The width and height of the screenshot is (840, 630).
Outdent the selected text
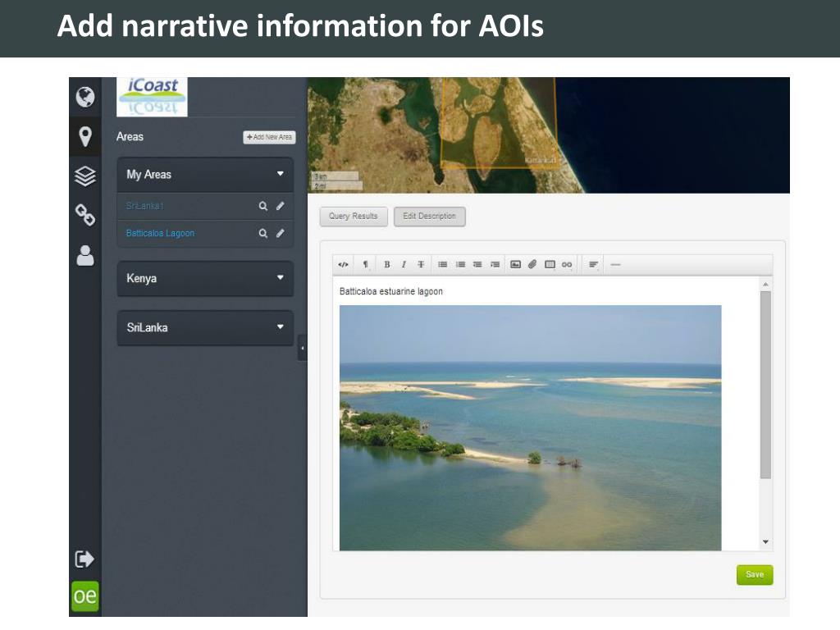click(x=477, y=264)
